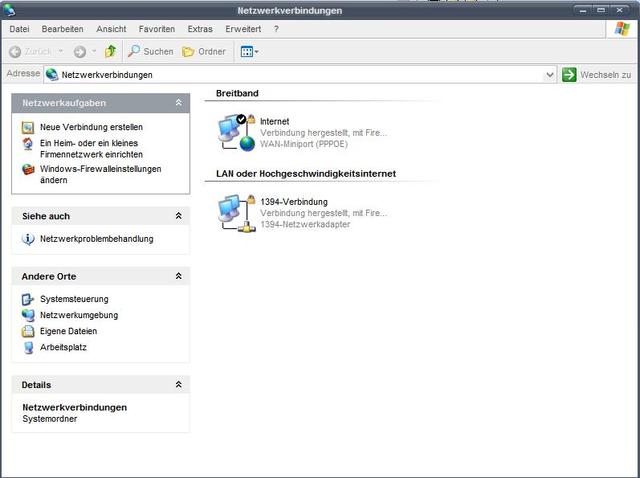Screen dimensions: 640x478
Task: Click the Neue Verbindung erstellen icon
Action: coord(28,127)
